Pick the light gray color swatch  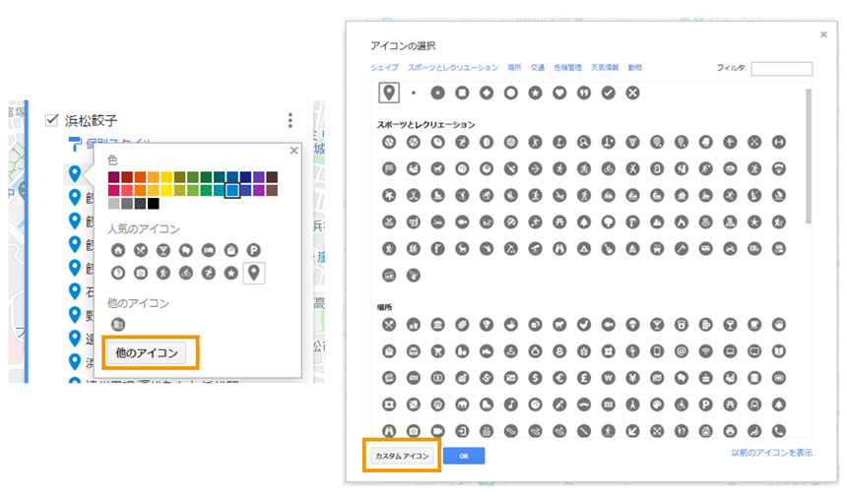[x=113, y=204]
